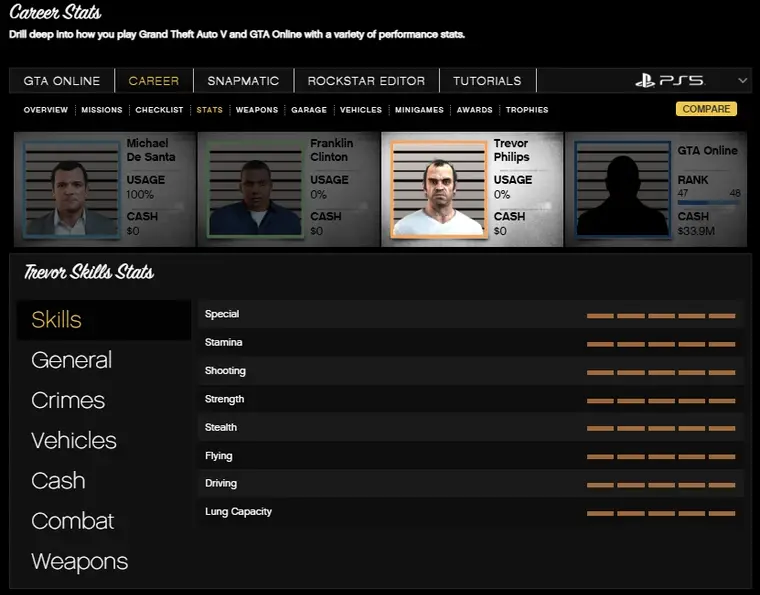Click the Special skill progress bar

coord(661,316)
